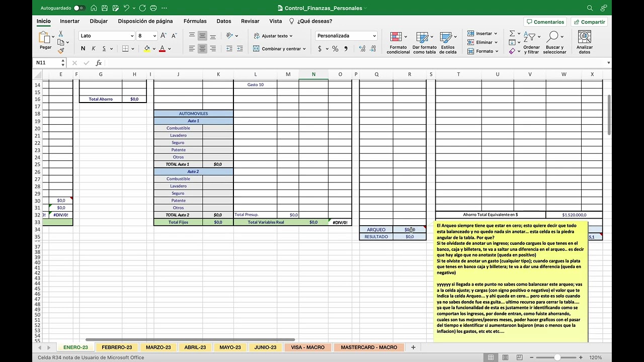Viewport: 644px width, 362px height.
Task: Decrease indent
Action: coord(229,49)
